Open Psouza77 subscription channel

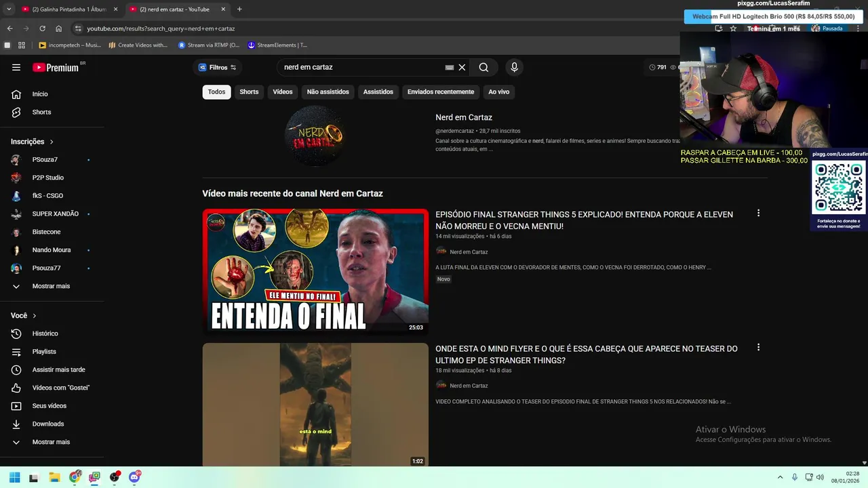point(52,268)
